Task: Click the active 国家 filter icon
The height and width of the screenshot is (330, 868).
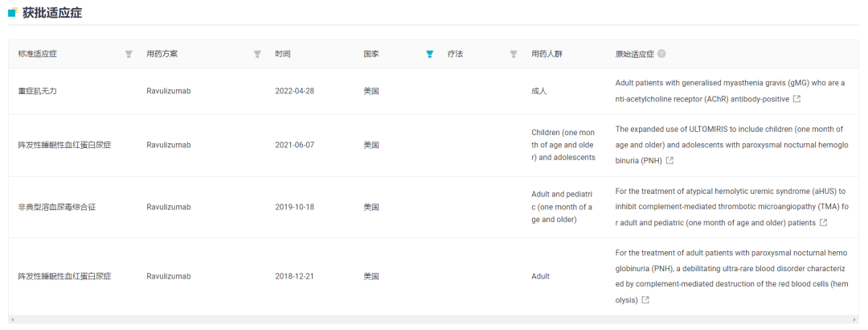Action: coord(429,54)
